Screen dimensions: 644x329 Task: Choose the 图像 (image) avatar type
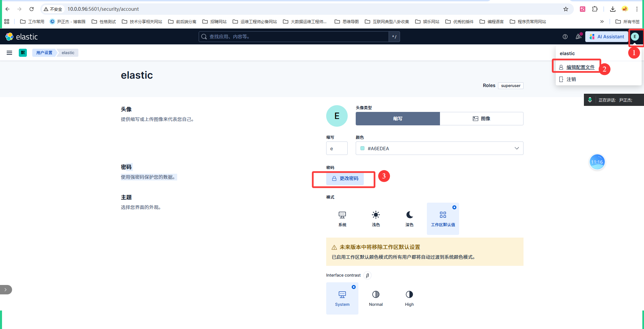coord(482,119)
